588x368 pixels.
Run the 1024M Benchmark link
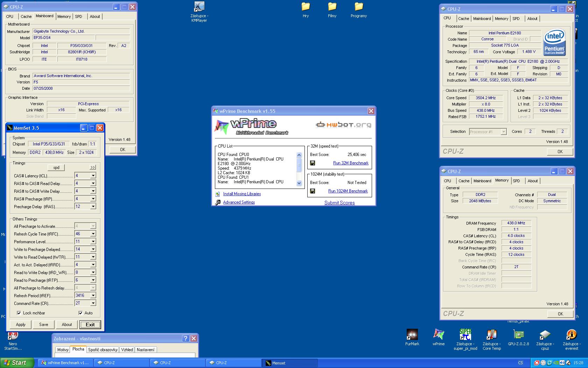(348, 191)
